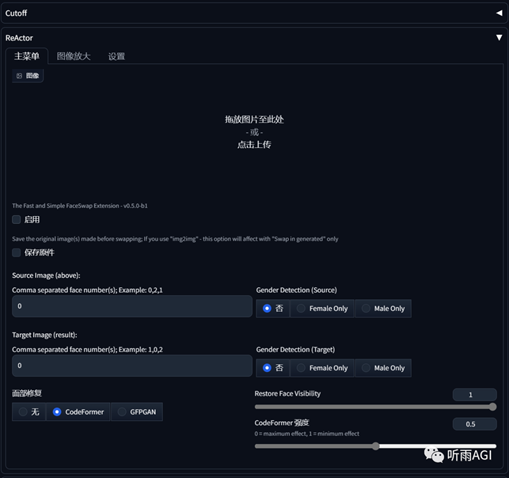Image resolution: width=509 pixels, height=478 pixels.
Task: Click the CodeFormer strength slider handle
Action: click(376, 446)
